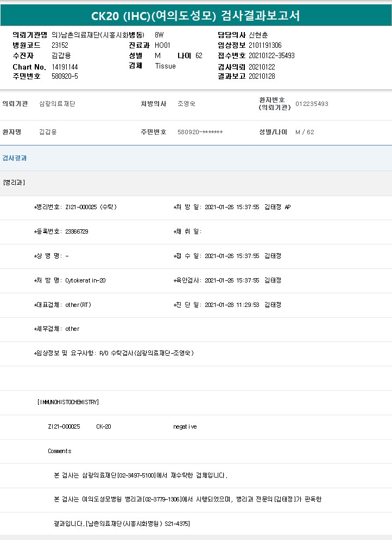Select the [IMMUNOHISTOCHEMISTRY] heading

pos(68,402)
